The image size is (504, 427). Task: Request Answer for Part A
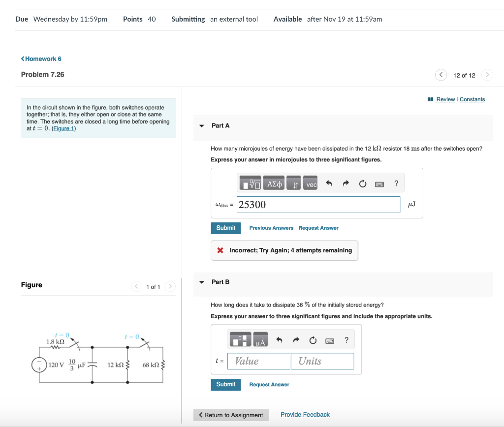[x=318, y=228]
